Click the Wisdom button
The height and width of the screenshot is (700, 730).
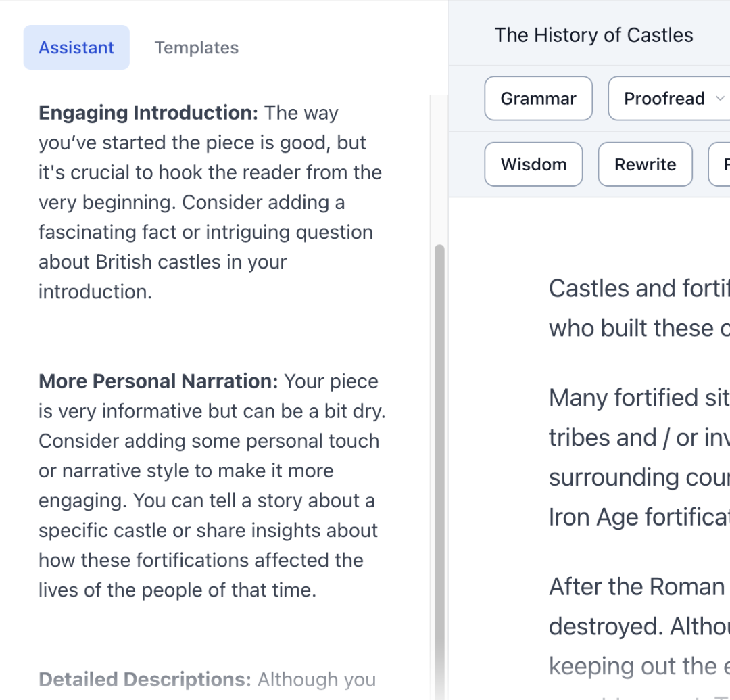click(x=533, y=164)
